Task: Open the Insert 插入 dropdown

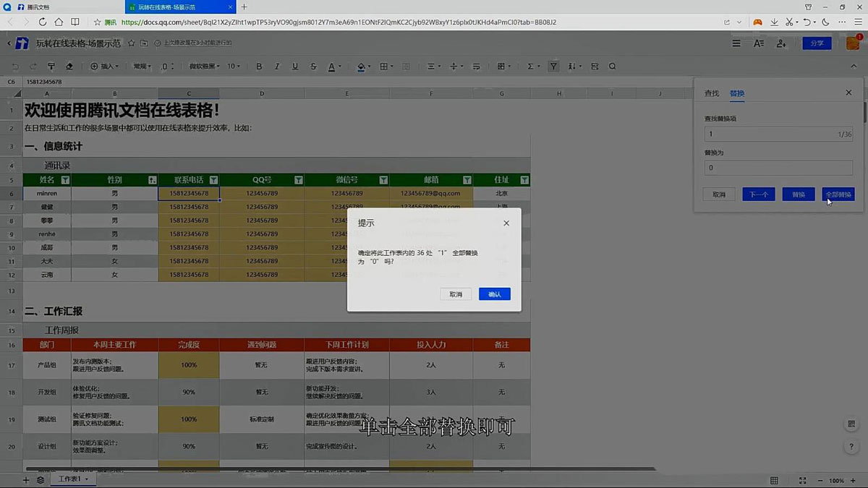Action: 104,67
